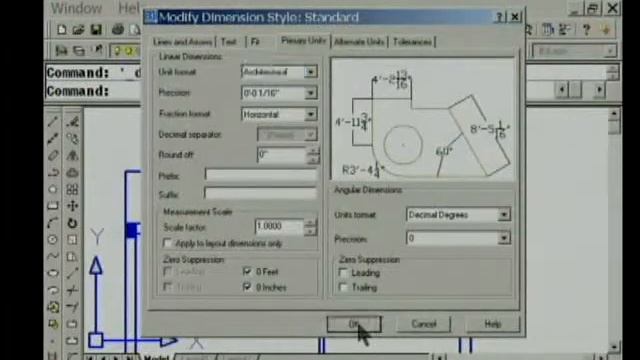Viewport: 640px width, 360px height.
Task: Enable Apply to layout dimensions only
Action: click(167, 243)
